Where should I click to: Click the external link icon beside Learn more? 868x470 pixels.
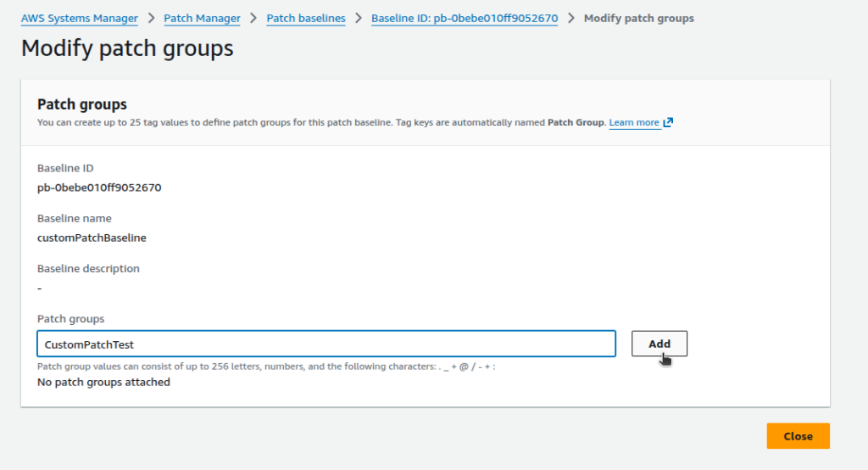point(668,122)
